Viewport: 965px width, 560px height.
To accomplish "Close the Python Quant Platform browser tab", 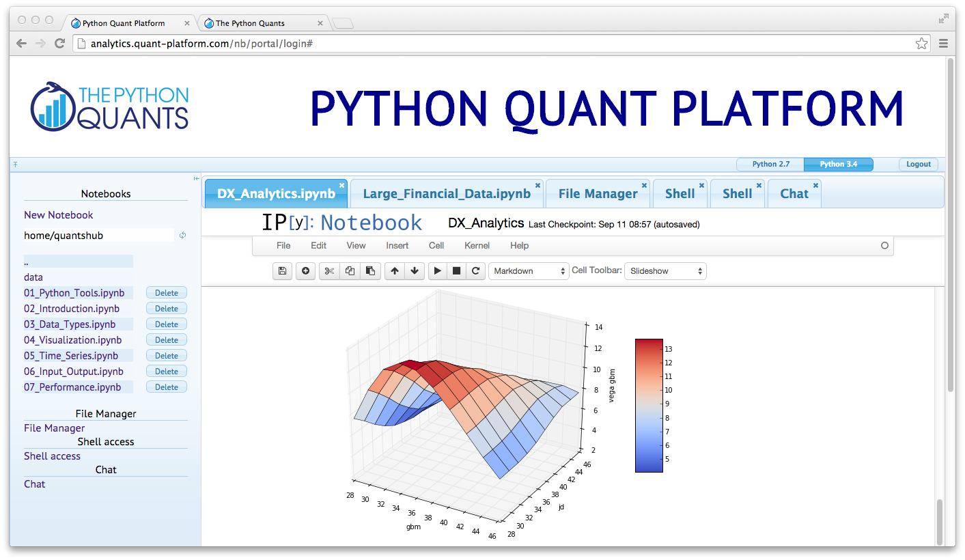I will pos(187,23).
